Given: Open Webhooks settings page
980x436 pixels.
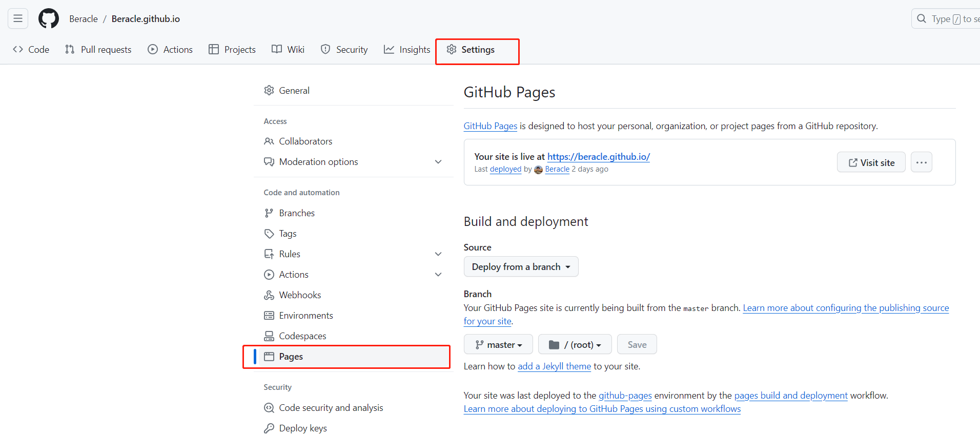Looking at the screenshot, I should pyautogui.click(x=354, y=295).
